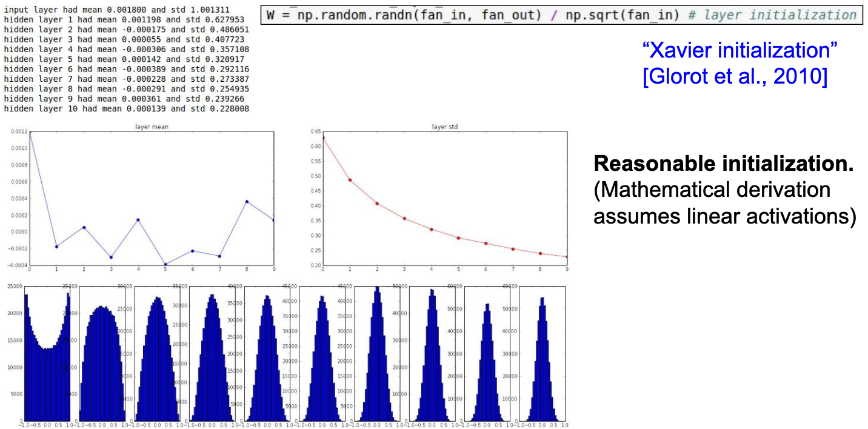The height and width of the screenshot is (429, 868).
Task: Select the bold 'Reasonable initialization.' text
Action: 724,162
